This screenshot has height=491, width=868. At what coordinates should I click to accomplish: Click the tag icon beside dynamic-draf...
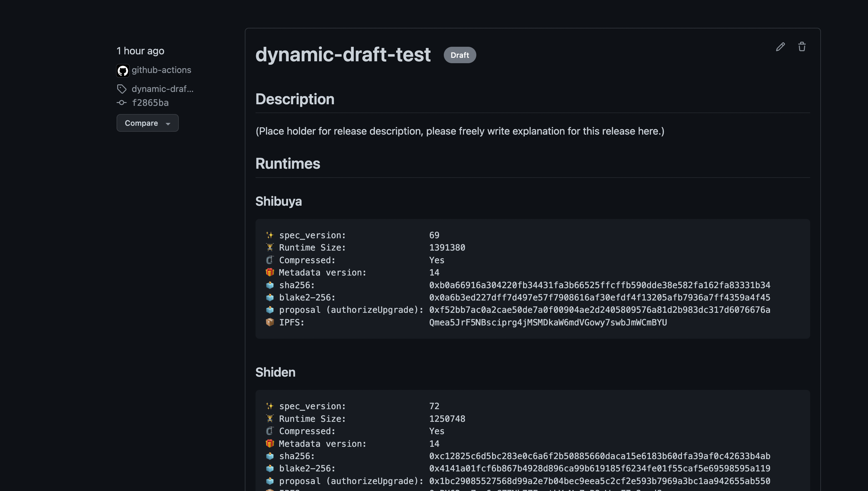122,89
